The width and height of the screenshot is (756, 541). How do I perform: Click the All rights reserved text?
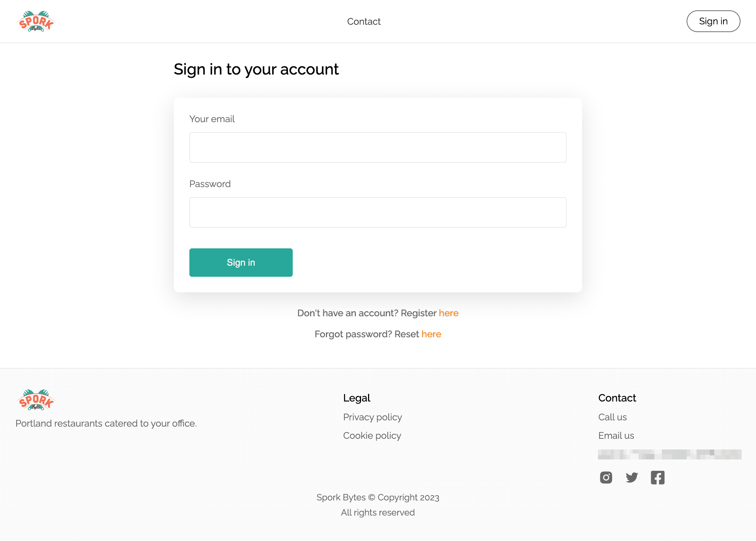(378, 512)
